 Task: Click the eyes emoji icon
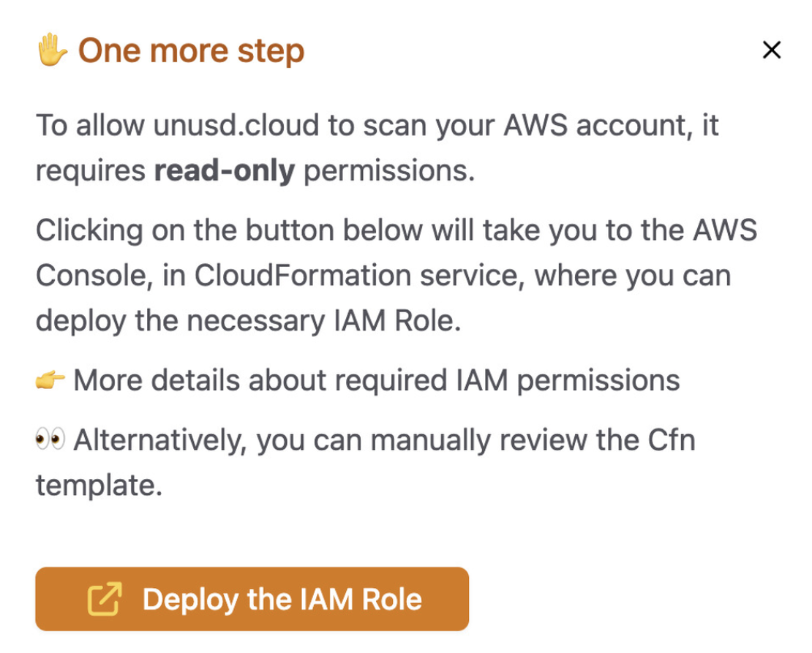50,440
